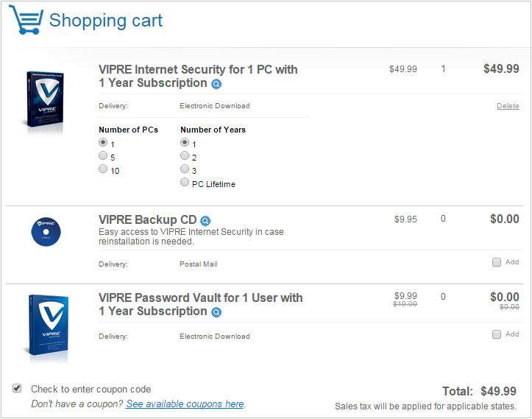Click the VIPRE Backup CD disc image
Image resolution: width=532 pixels, height=419 pixels.
[46, 232]
